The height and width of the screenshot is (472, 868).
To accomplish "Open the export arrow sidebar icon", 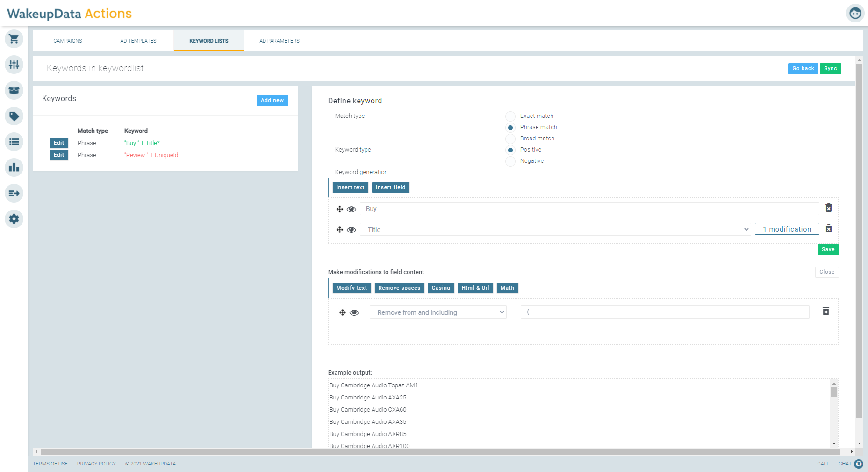I will [x=14, y=193].
